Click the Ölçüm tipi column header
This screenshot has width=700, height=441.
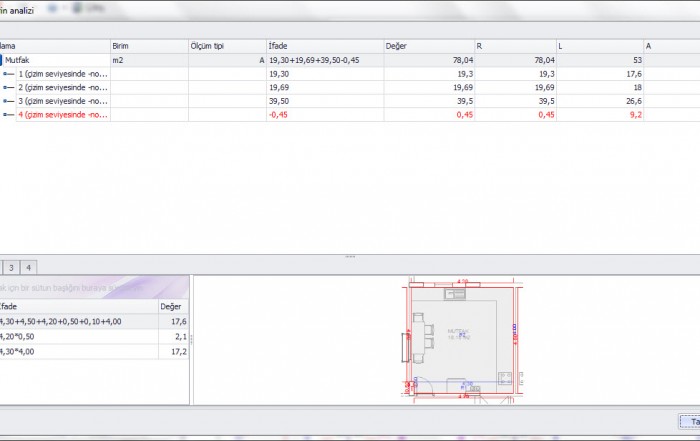tap(225, 46)
